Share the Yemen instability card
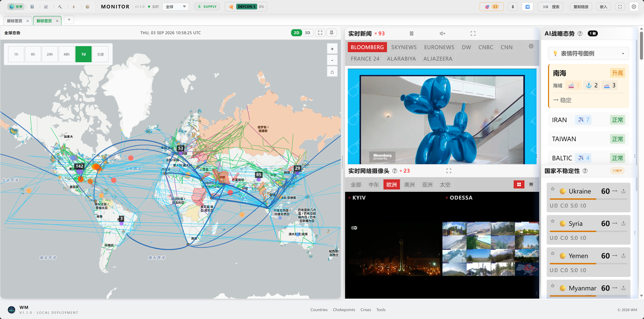 (x=623, y=256)
